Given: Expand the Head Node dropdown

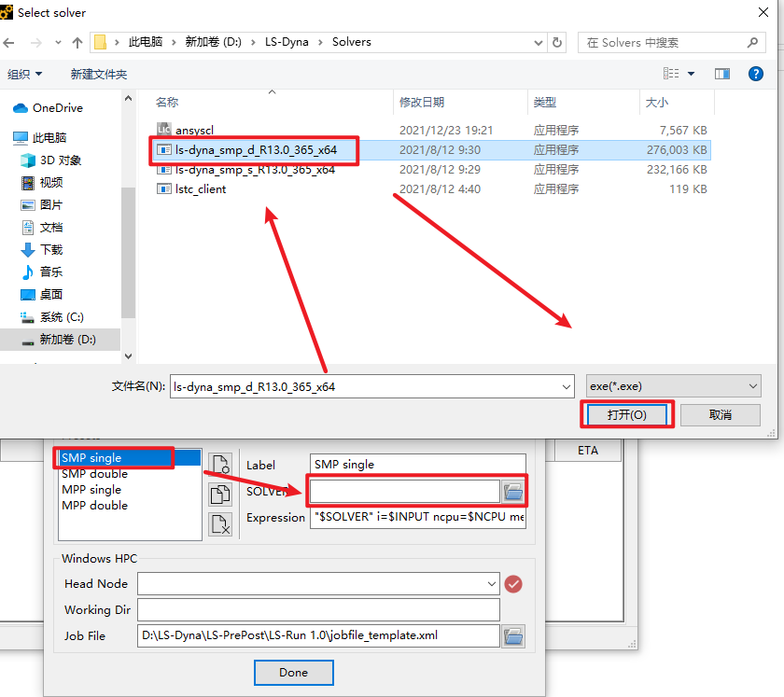Looking at the screenshot, I should (492, 584).
